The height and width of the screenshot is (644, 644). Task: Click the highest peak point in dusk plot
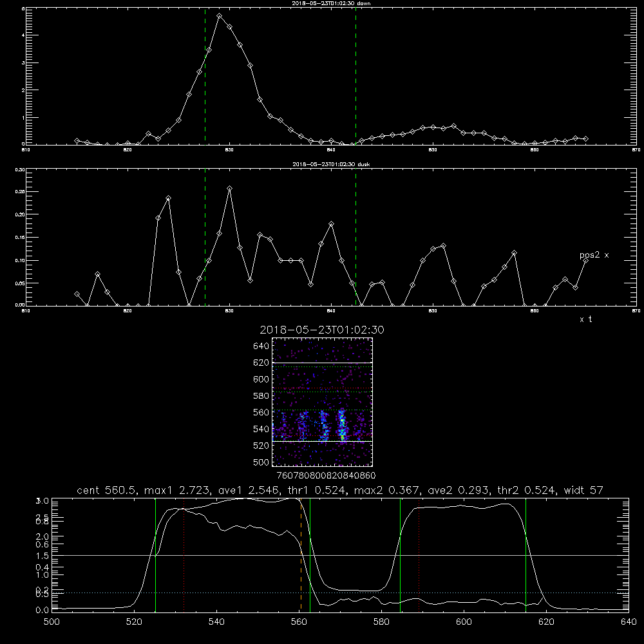click(x=230, y=189)
